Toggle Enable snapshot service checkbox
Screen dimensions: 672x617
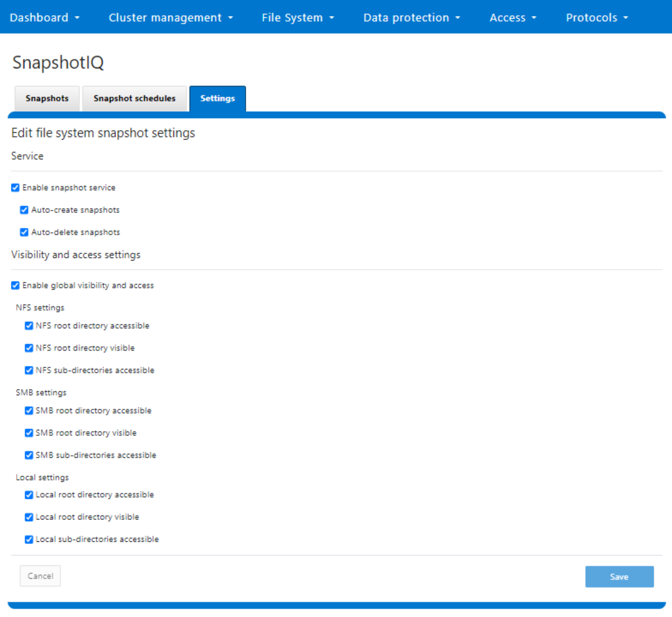pyautogui.click(x=15, y=187)
